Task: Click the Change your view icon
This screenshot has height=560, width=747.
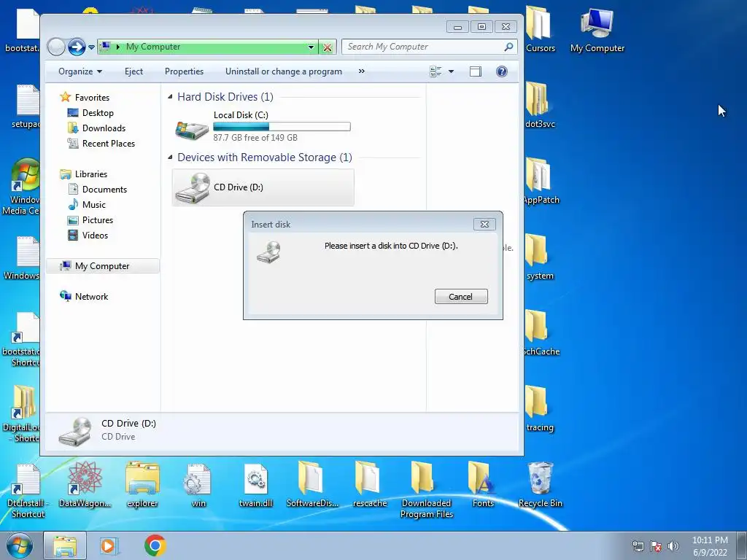Action: pyautogui.click(x=436, y=71)
